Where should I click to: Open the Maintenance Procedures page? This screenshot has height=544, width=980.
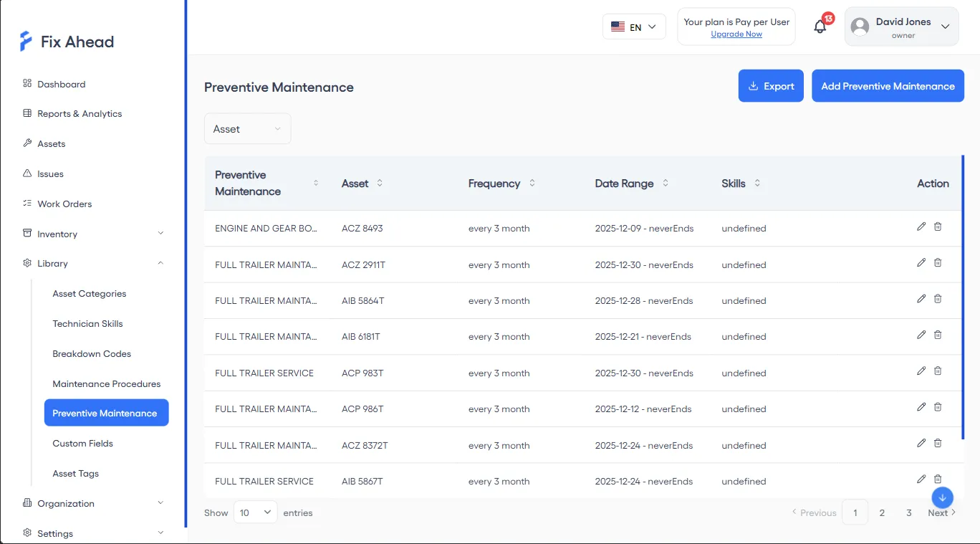pos(106,383)
